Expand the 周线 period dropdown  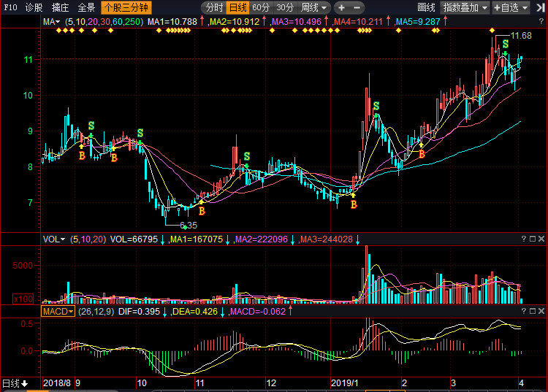point(314,7)
